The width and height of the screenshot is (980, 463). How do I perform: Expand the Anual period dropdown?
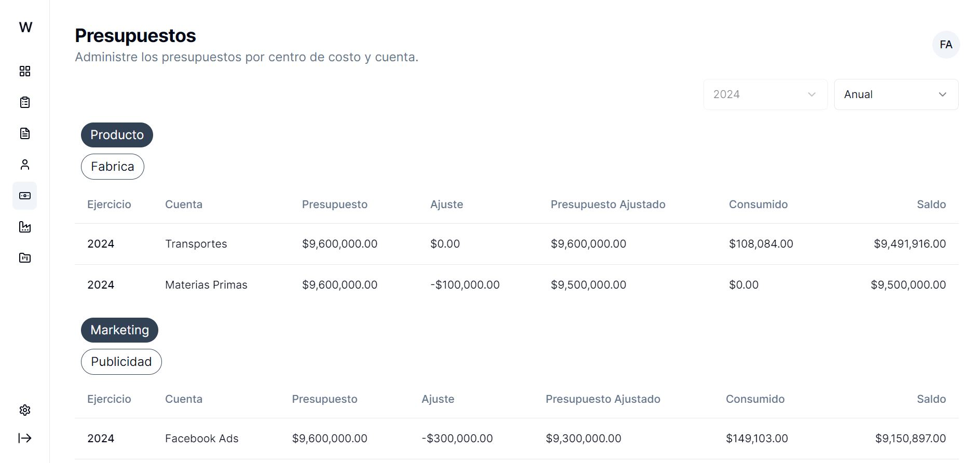(896, 94)
